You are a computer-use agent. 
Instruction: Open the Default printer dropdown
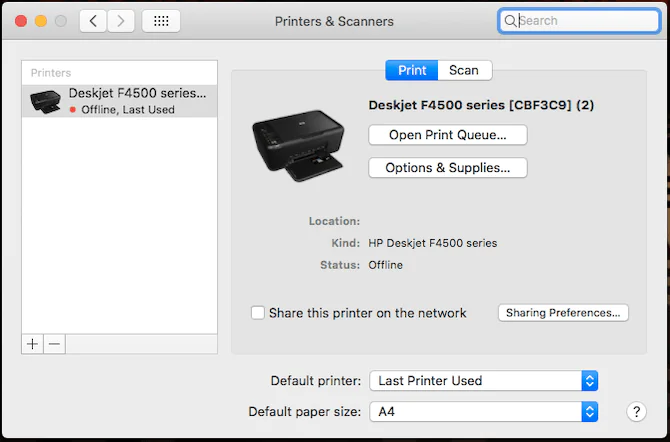[484, 380]
